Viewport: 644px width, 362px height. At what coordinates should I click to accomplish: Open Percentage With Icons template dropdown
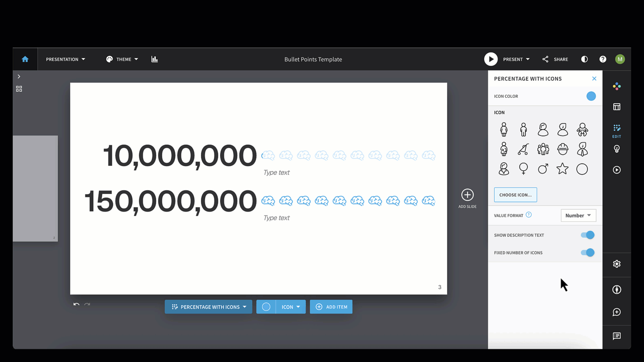pyautogui.click(x=208, y=307)
